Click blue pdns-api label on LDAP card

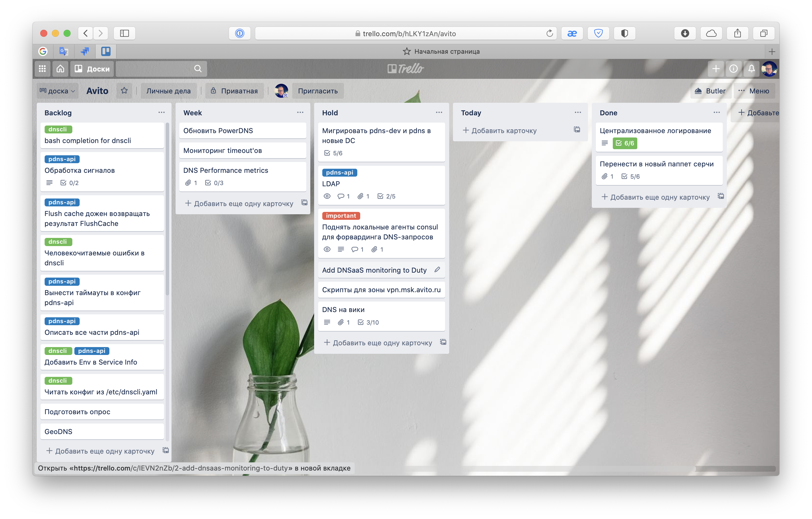tap(339, 173)
